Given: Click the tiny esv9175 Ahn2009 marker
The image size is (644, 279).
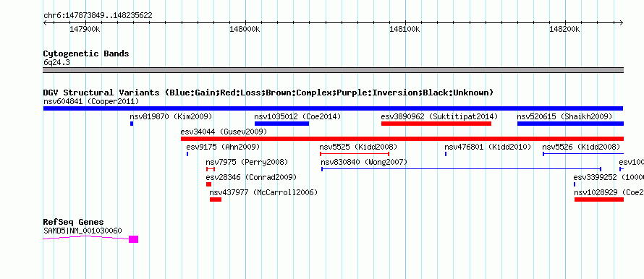Looking at the screenshot, I should [187, 154].
